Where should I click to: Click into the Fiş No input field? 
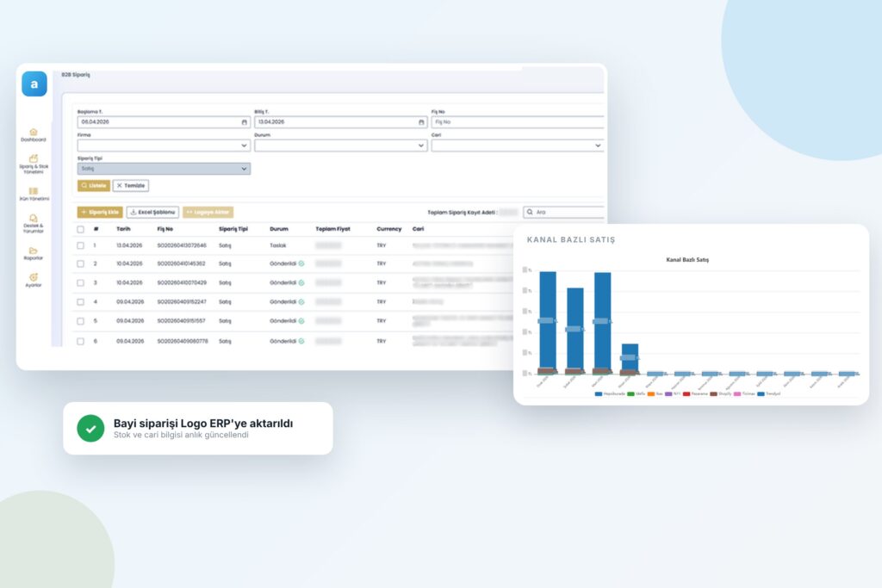point(518,122)
